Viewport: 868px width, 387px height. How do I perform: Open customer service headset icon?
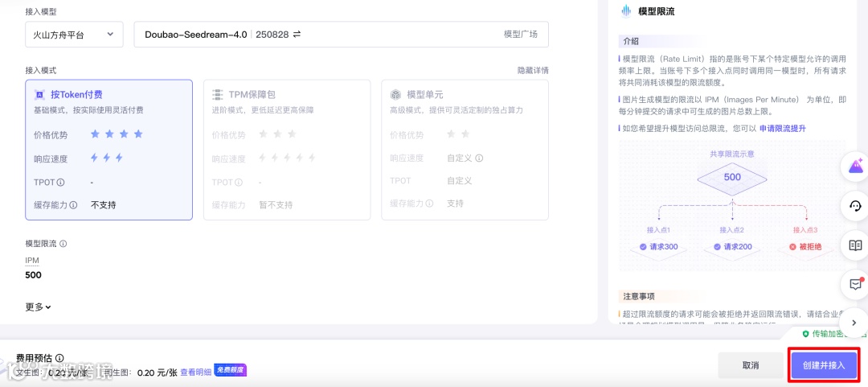pyautogui.click(x=854, y=206)
